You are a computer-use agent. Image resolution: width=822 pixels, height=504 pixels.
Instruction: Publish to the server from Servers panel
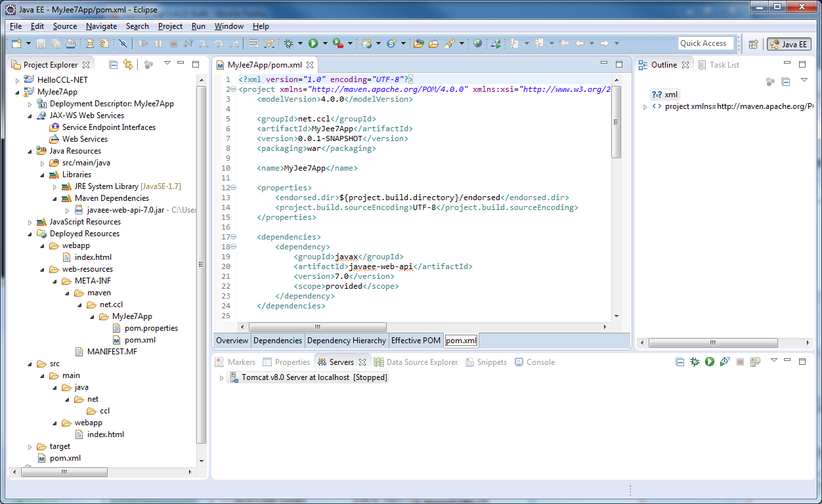[x=755, y=362]
